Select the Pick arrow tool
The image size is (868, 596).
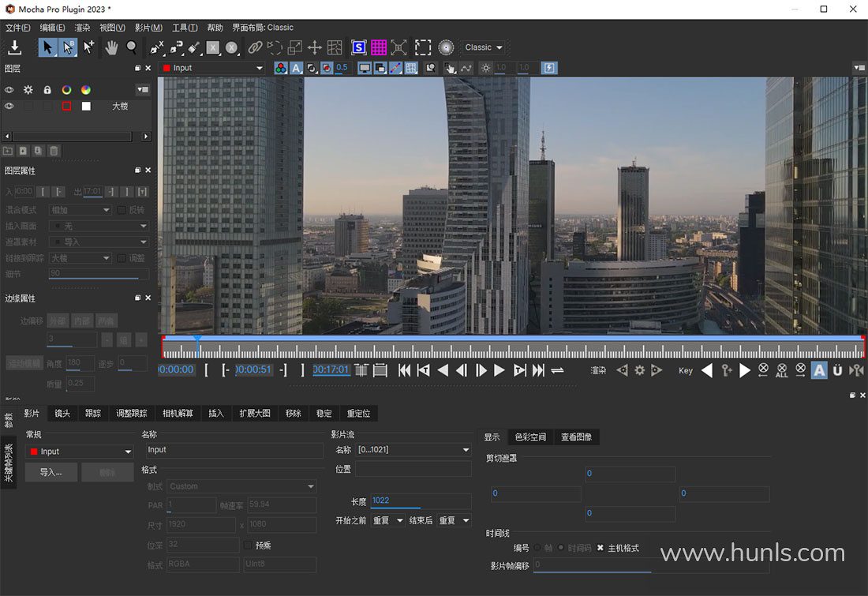[x=47, y=47]
